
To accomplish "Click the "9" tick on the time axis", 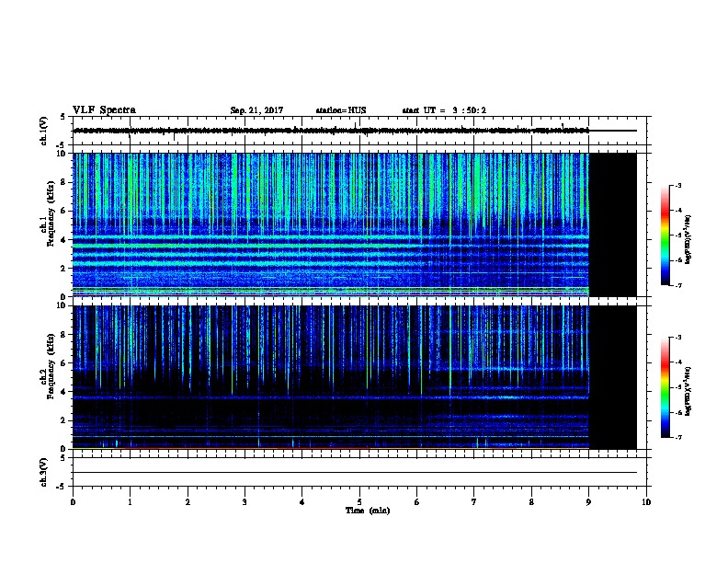I will [588, 502].
